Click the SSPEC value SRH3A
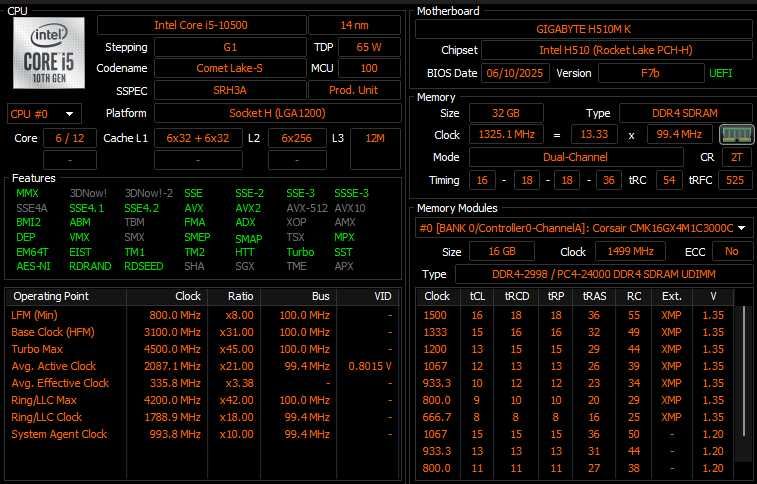This screenshot has height=484, width=757. (230, 90)
